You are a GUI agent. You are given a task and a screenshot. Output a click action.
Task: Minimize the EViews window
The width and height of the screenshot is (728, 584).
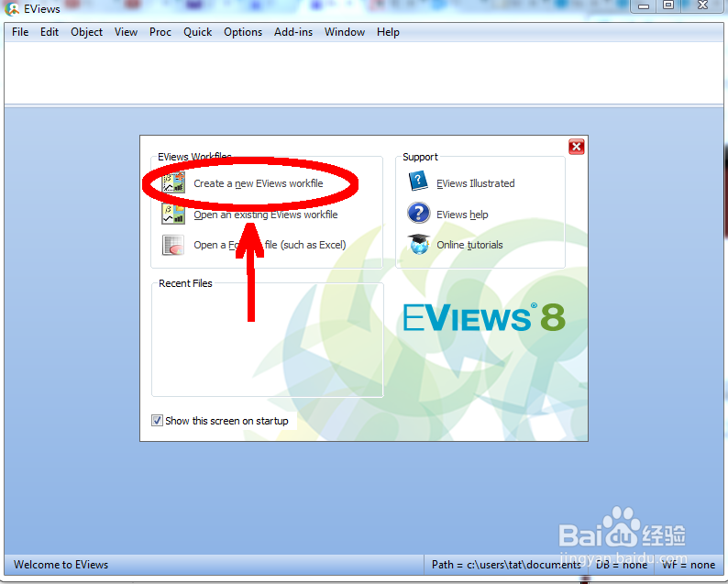[x=644, y=6]
